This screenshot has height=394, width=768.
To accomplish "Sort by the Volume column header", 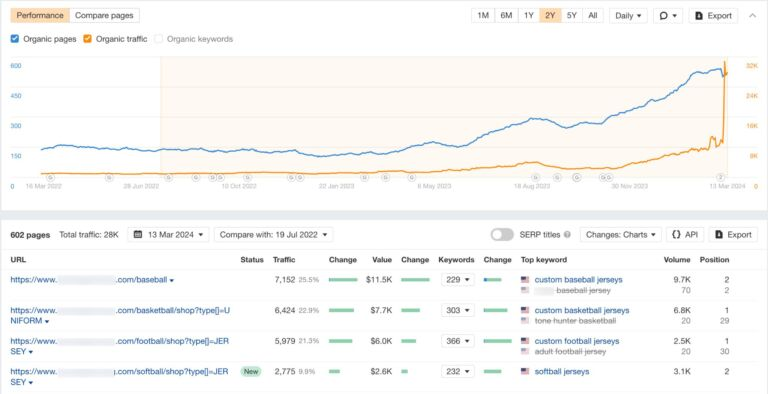I will (x=677, y=260).
